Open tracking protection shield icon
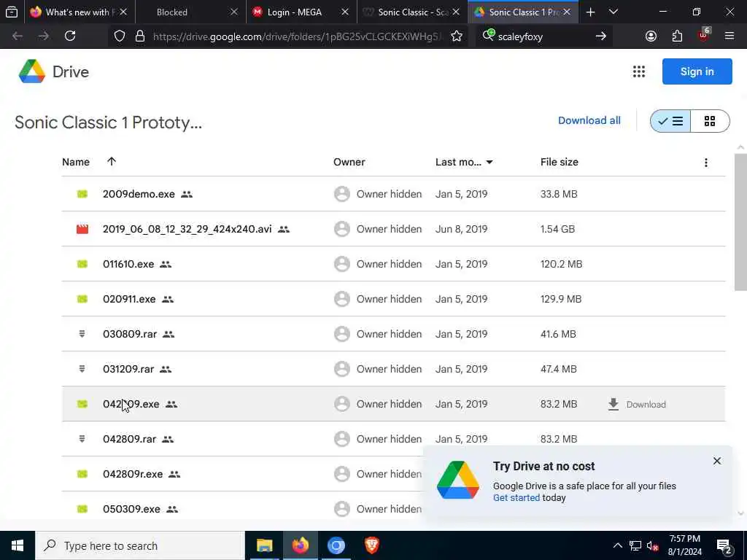The width and height of the screenshot is (747, 560). pyautogui.click(x=120, y=36)
